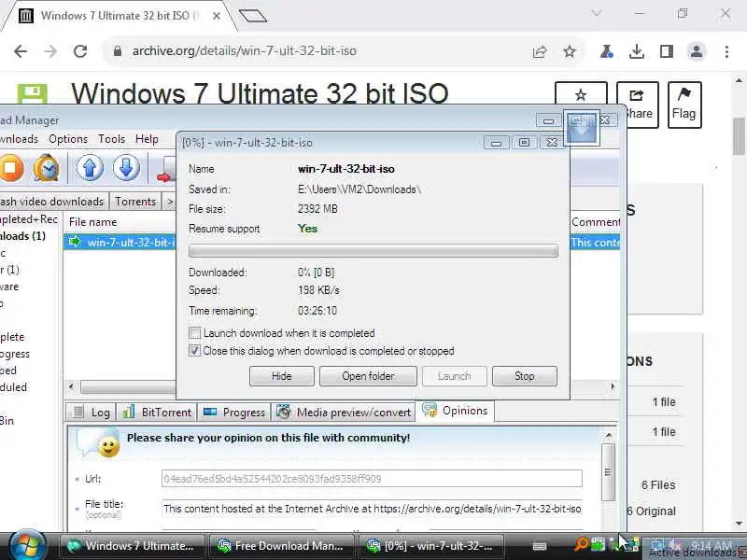
Task: Click the Comment column header
Action: click(595, 222)
